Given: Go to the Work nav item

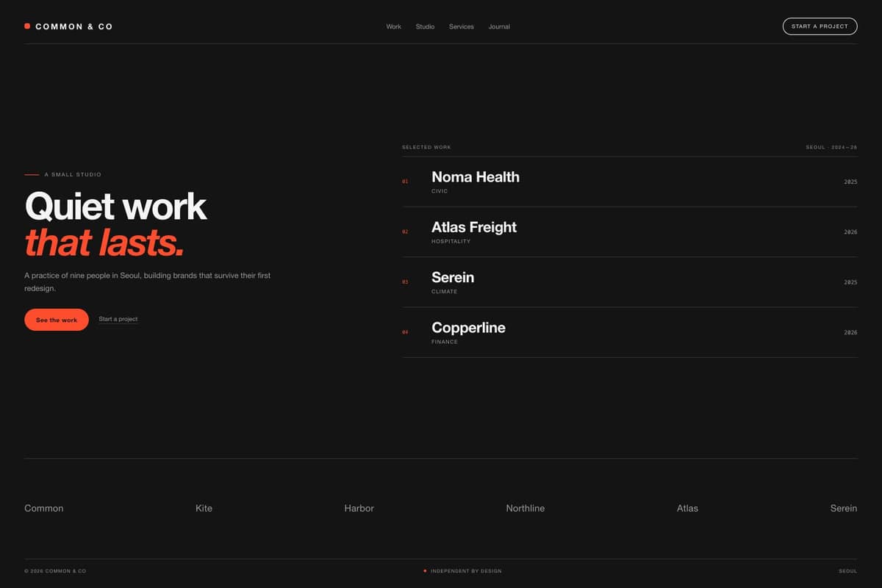Looking at the screenshot, I should click(394, 26).
